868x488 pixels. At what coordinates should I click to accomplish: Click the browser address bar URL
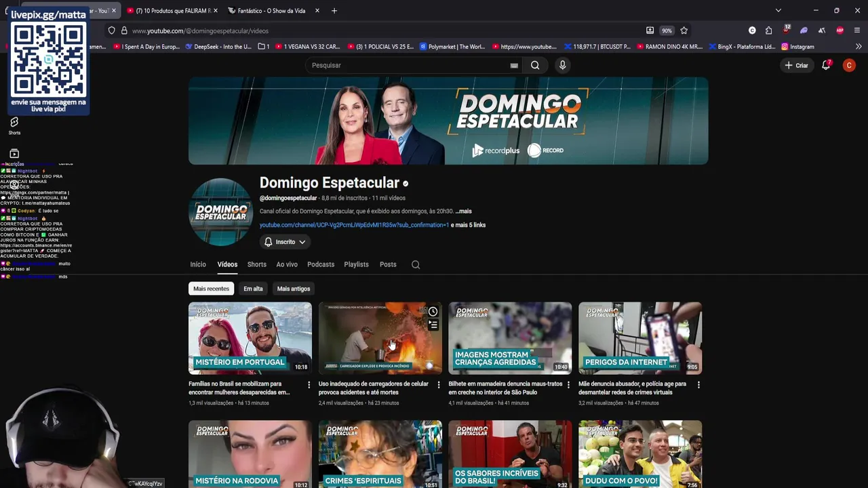tap(200, 30)
